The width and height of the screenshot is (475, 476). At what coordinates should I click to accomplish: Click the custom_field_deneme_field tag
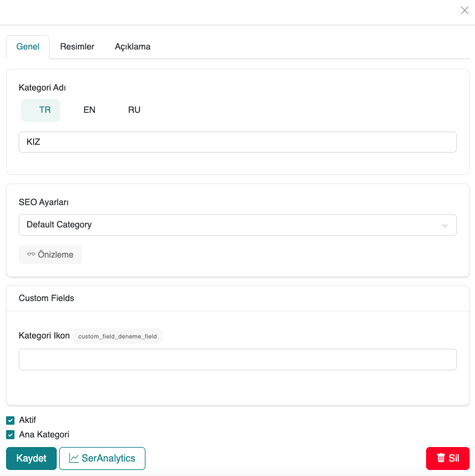point(118,336)
